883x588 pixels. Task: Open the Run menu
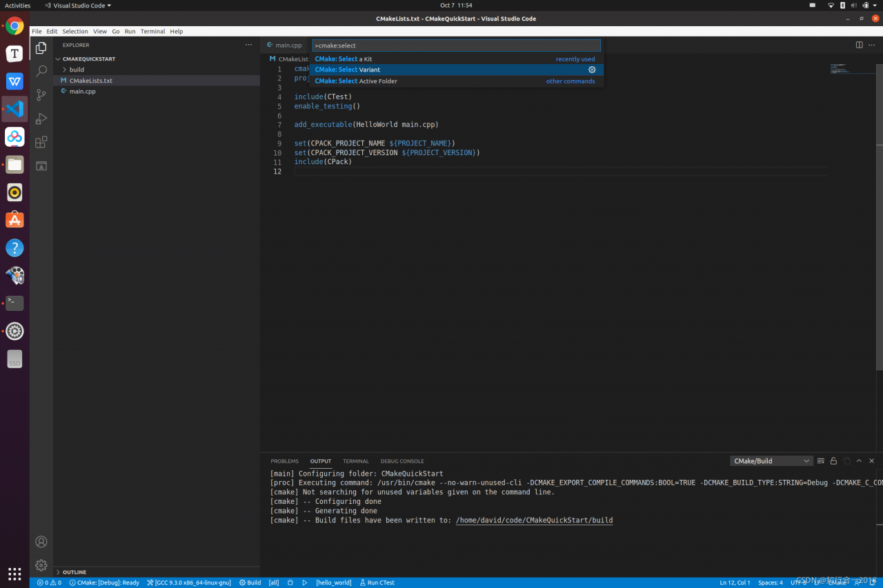[130, 31]
